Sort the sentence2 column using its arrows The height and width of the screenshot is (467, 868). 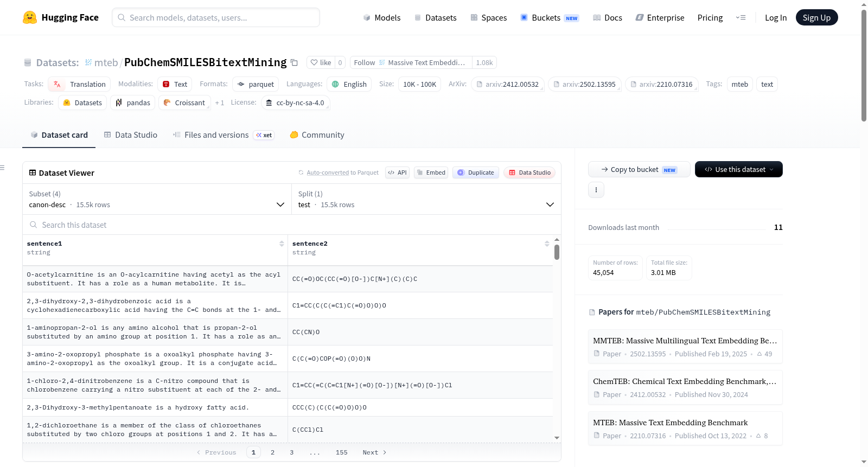point(547,244)
